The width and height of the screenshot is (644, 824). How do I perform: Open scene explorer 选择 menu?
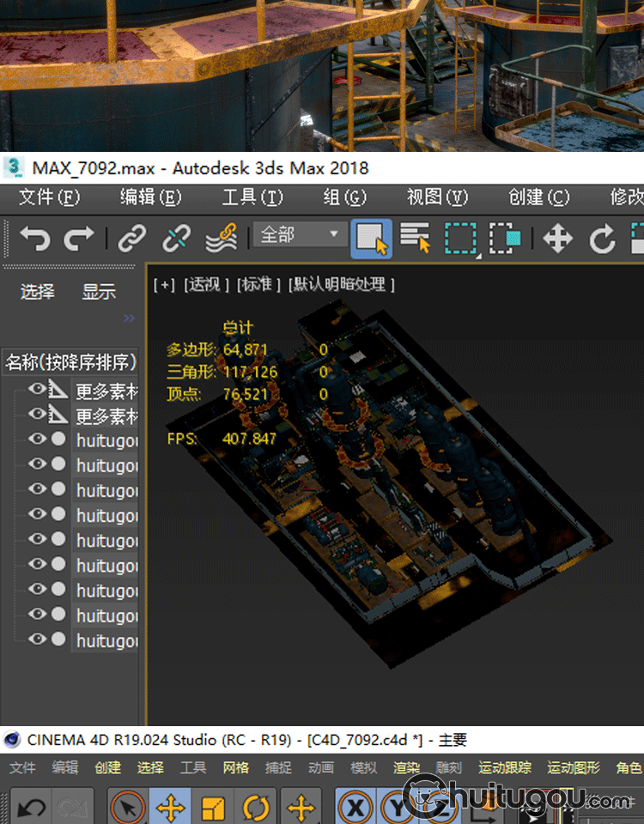[x=37, y=292]
